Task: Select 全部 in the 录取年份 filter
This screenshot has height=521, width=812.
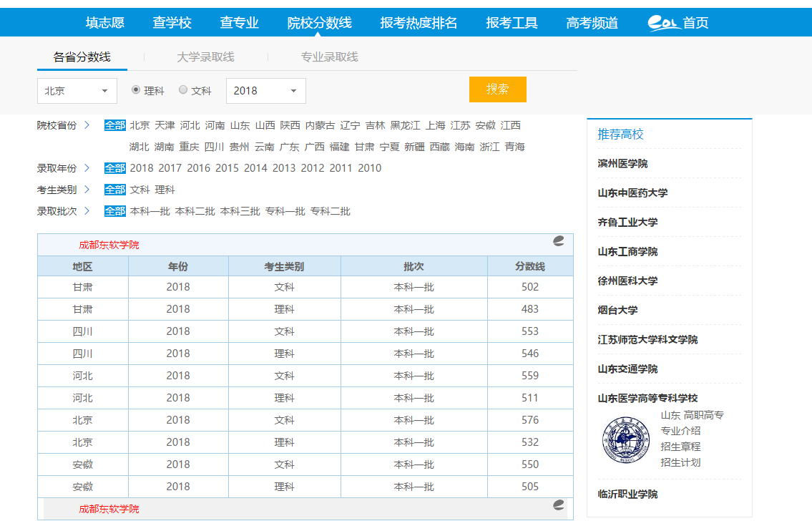Action: coord(115,168)
